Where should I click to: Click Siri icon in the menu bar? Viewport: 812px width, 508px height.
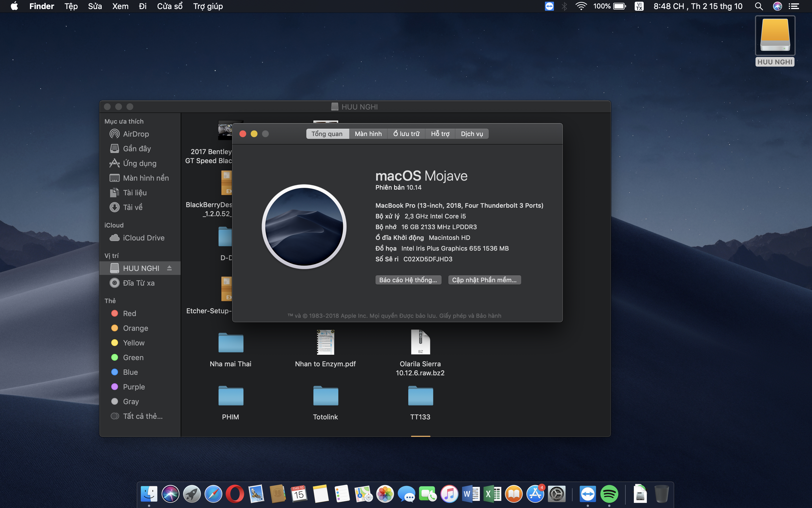tap(777, 6)
